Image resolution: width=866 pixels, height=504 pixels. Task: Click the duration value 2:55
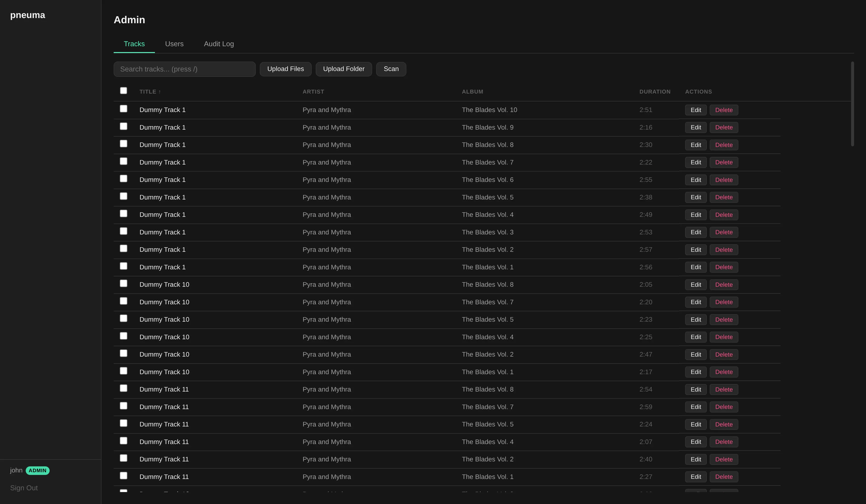pyautogui.click(x=646, y=180)
